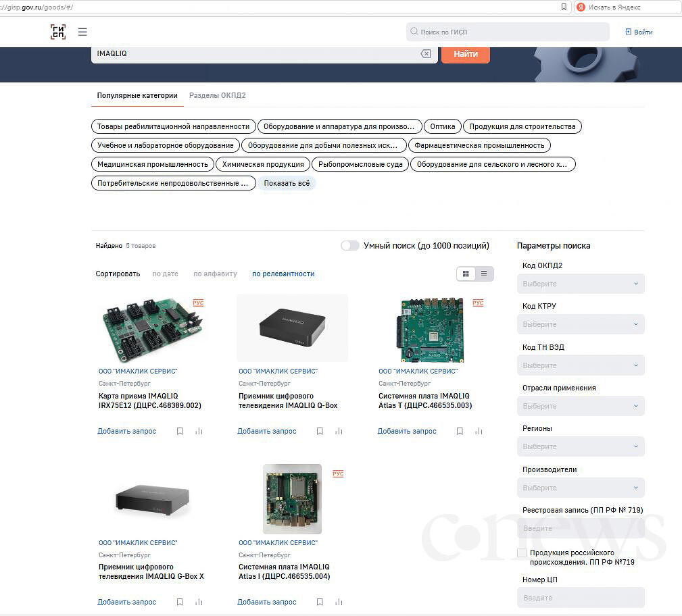Bookmark Карта приема IMAQLIQ IRX75E12

click(180, 431)
